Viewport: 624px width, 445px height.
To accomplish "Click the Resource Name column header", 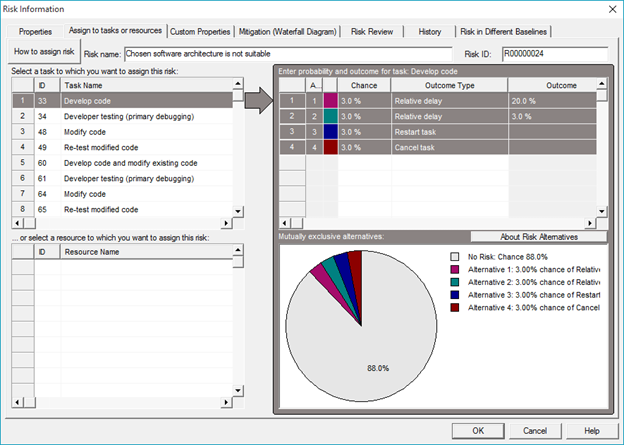I will 146,252.
